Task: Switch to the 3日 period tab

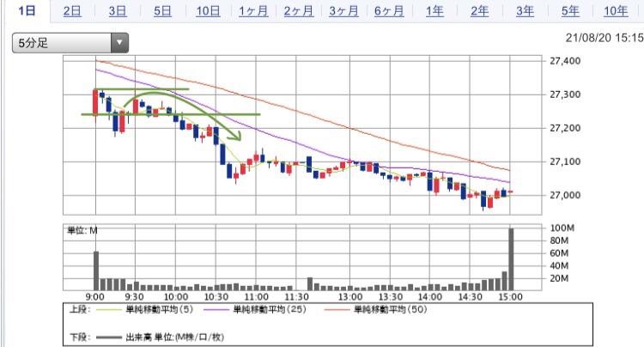Action: click(x=118, y=11)
